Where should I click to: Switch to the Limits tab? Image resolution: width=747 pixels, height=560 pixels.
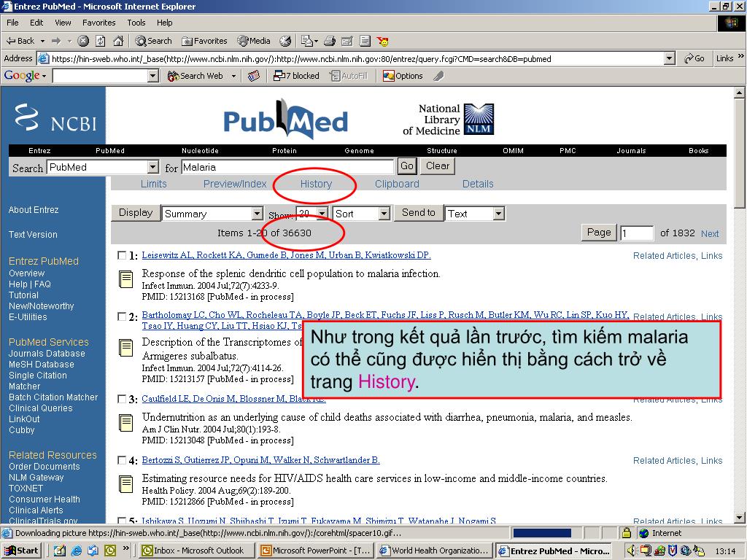point(153,184)
